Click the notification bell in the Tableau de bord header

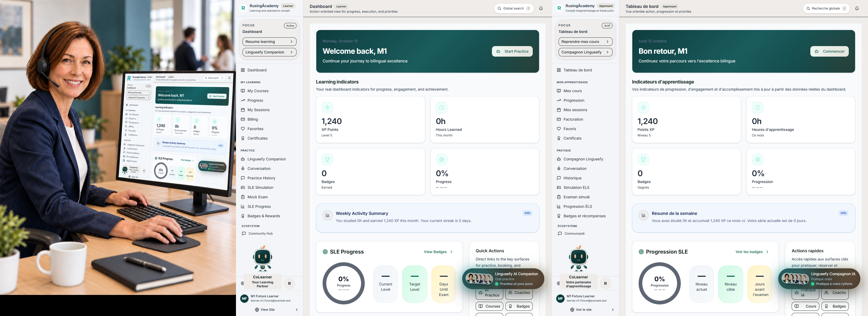click(857, 8)
